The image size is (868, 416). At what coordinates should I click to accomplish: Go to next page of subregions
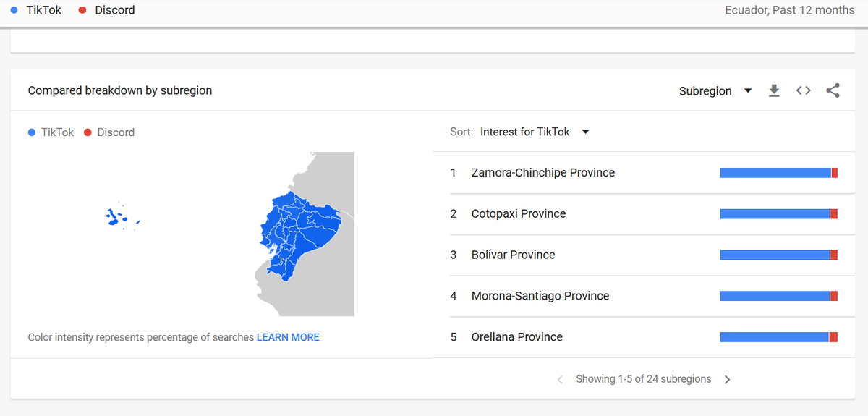point(728,379)
